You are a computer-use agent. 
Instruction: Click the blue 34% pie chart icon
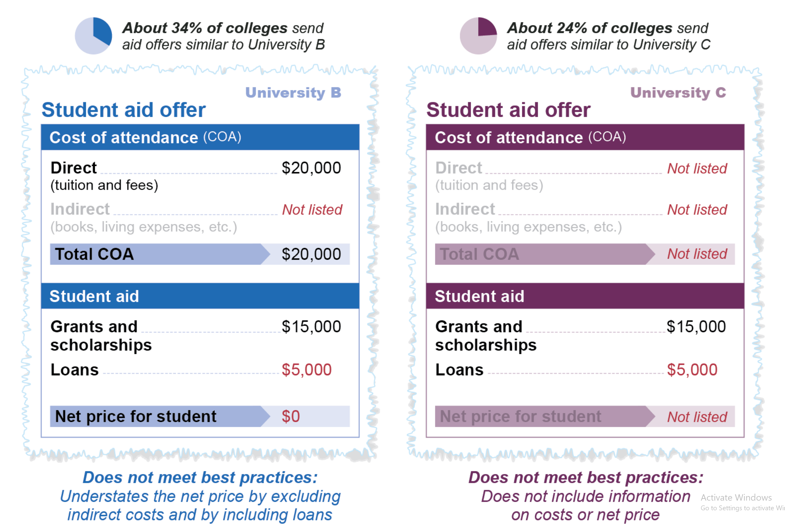[x=93, y=35]
